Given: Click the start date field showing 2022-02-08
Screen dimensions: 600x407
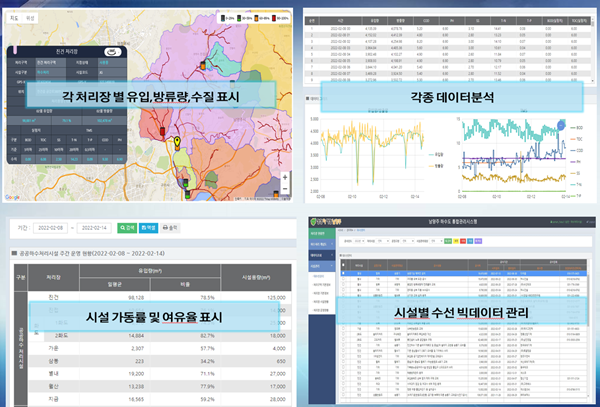Looking at the screenshot, I should tap(51, 228).
